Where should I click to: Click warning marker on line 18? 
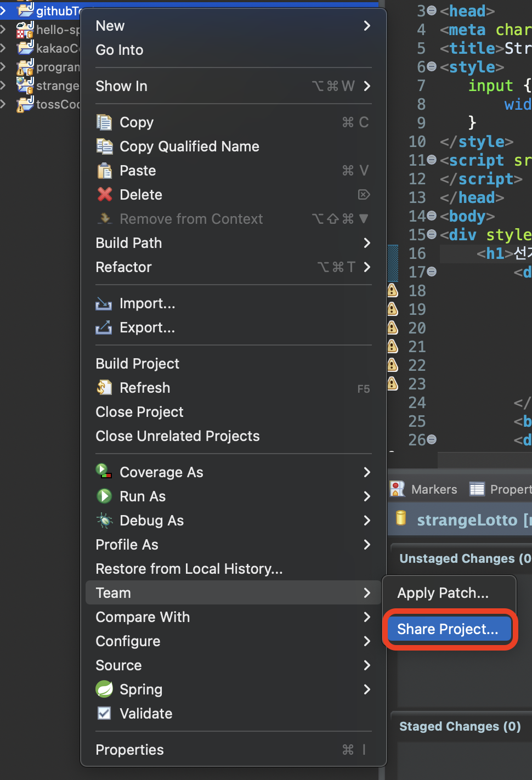tap(393, 290)
